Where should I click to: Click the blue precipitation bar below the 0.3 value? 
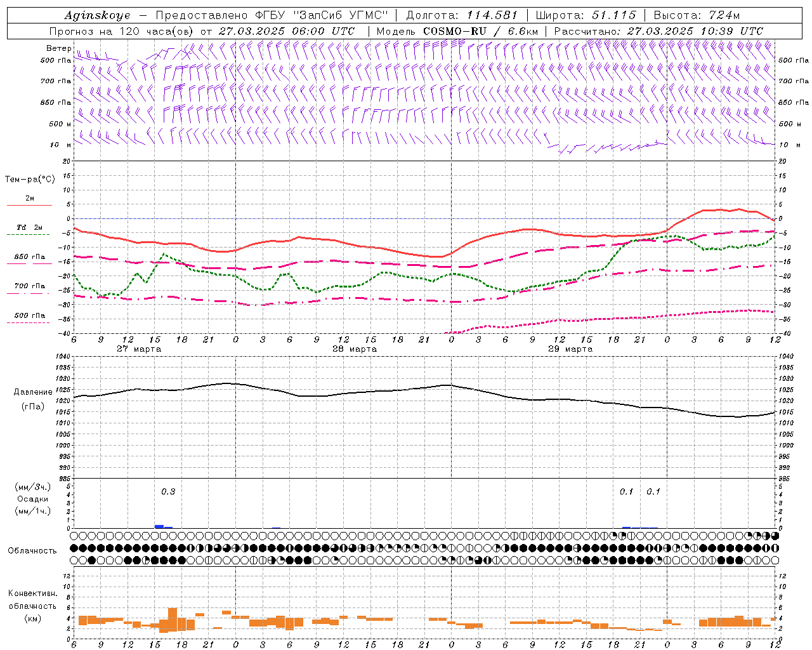(159, 526)
